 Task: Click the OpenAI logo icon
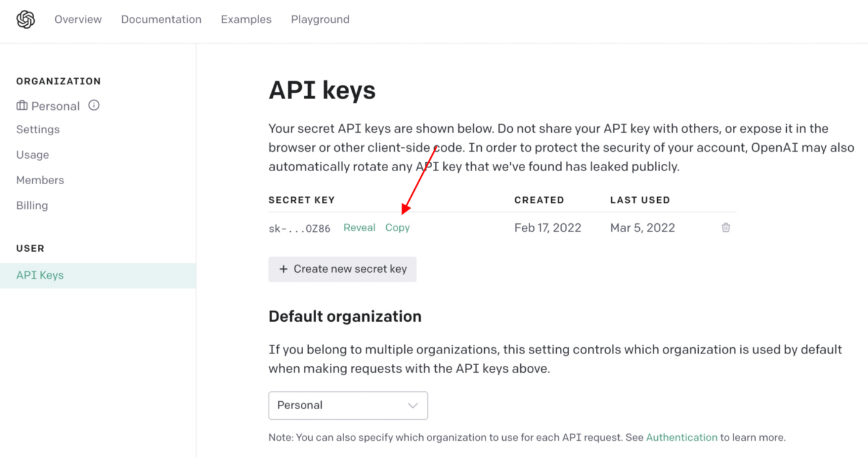pos(25,20)
